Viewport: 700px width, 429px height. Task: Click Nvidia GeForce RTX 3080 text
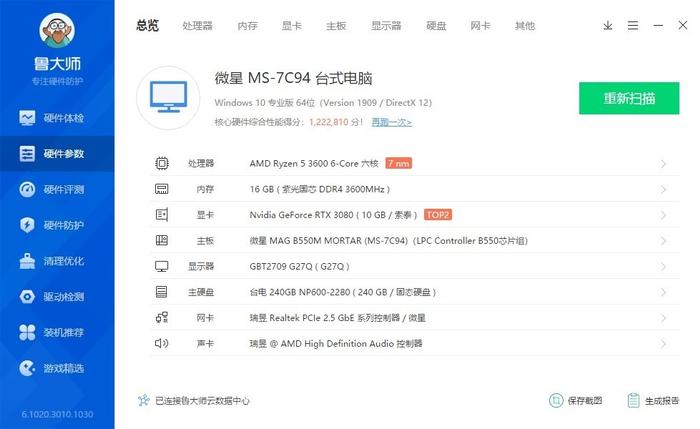coord(333,215)
